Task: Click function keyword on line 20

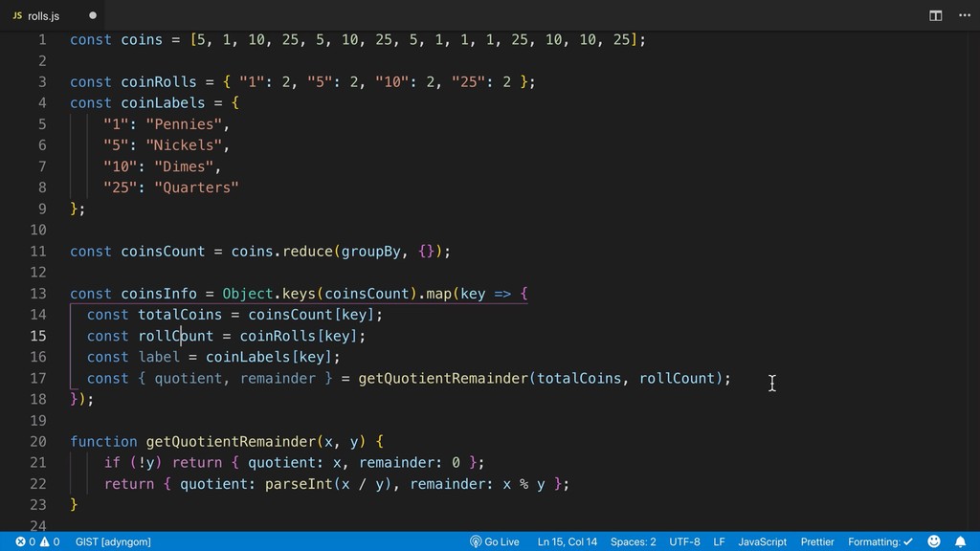Action: pos(103,442)
